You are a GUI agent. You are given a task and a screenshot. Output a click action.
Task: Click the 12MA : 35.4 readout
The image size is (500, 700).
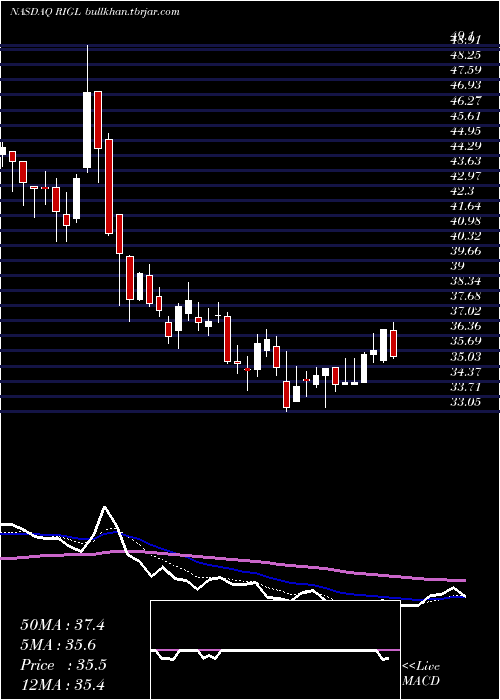[62, 684]
